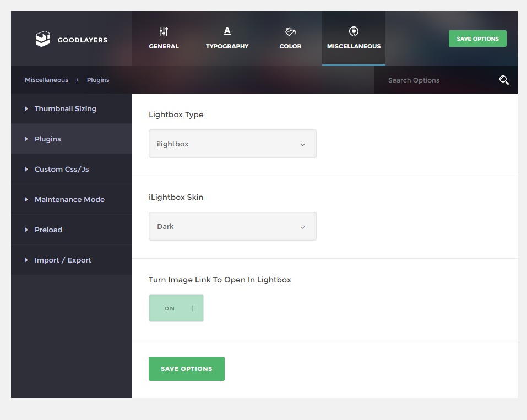Viewport: 527px width, 420px height.
Task: Open the Lightbox Type dropdown
Action: (x=232, y=144)
